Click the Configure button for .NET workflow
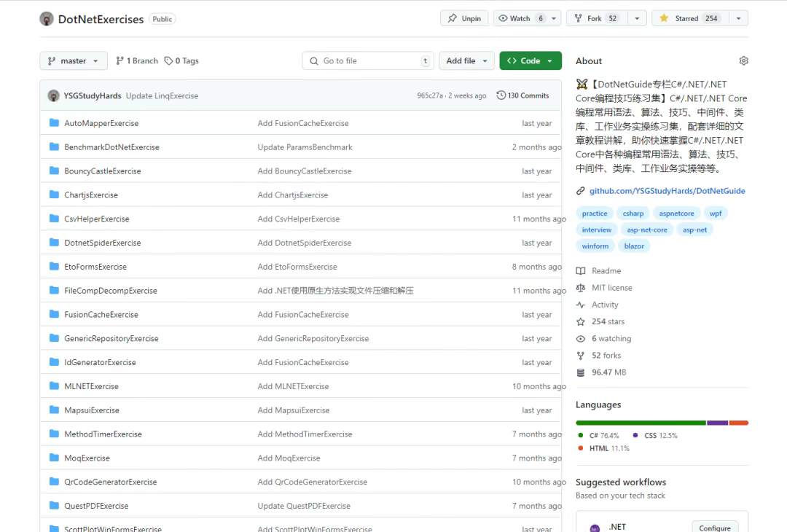787x532 pixels. tap(714, 528)
